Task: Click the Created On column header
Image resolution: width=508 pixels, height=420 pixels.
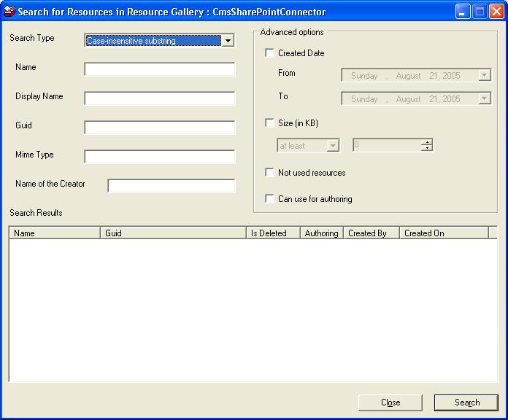Action: coord(444,233)
